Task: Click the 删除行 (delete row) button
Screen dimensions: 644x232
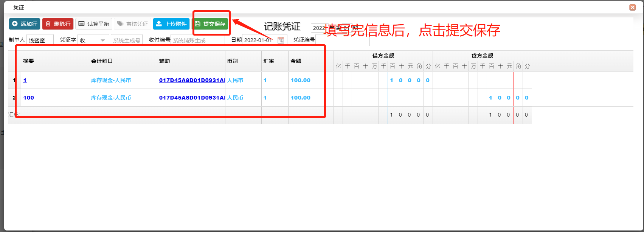Action: (x=58, y=24)
